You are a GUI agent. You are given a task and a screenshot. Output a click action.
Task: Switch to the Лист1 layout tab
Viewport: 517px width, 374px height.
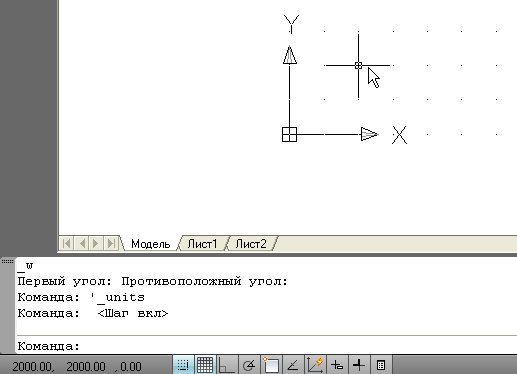[x=202, y=244]
